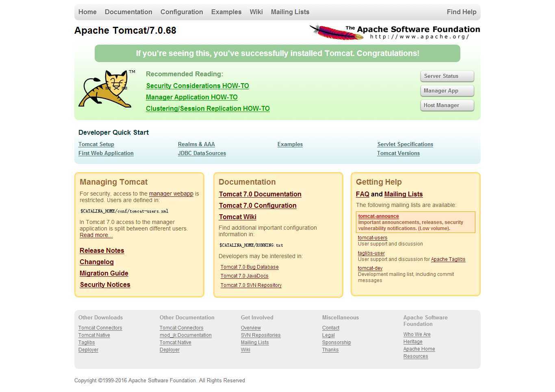Image resolution: width=555 pixels, height=392 pixels.
Task: Open the Release Notes link
Action: [x=102, y=251]
